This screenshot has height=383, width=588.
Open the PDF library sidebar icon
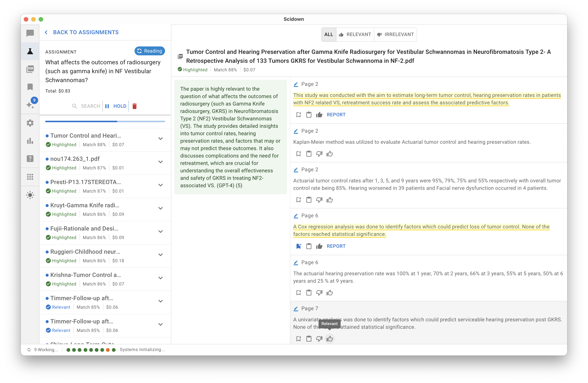click(30, 69)
